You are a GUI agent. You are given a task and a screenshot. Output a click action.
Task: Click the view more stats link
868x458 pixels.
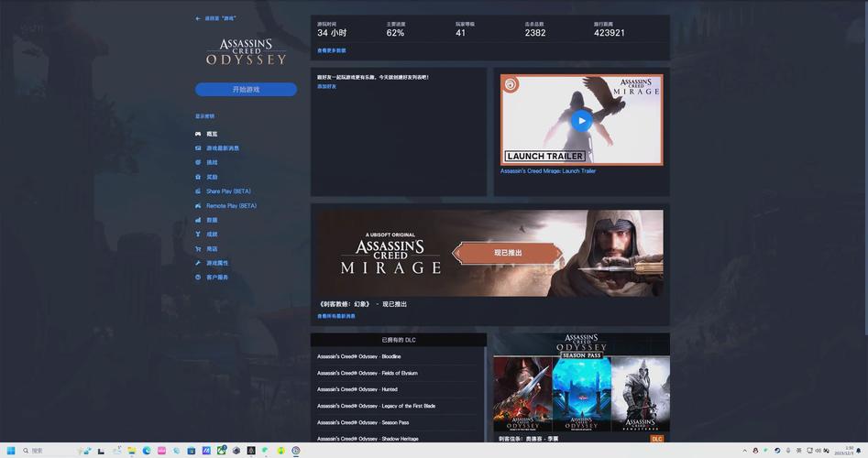pos(331,50)
